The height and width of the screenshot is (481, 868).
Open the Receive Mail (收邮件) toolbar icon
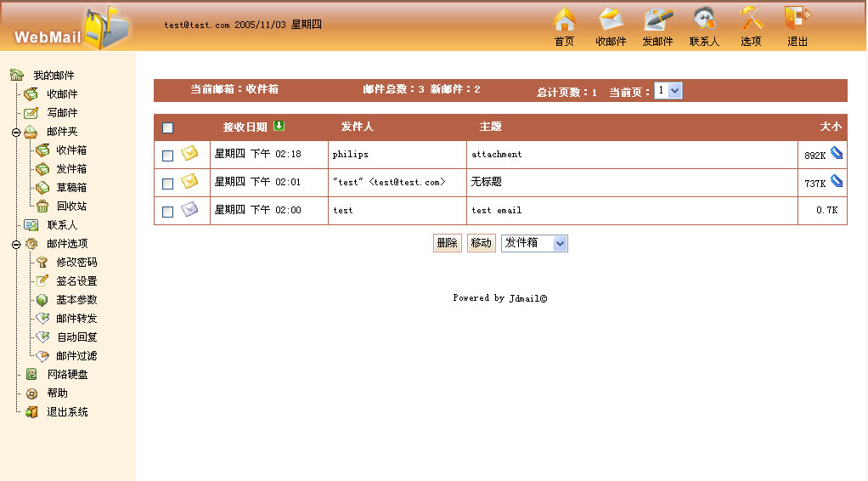tap(611, 20)
